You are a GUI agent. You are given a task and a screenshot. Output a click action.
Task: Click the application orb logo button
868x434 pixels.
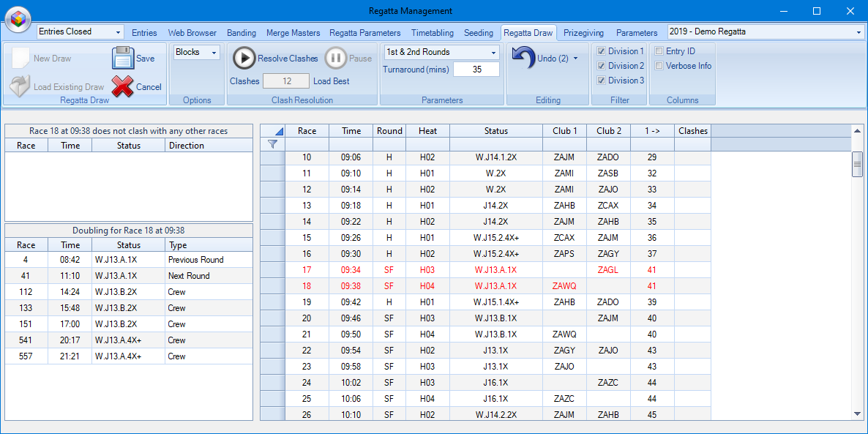click(18, 19)
